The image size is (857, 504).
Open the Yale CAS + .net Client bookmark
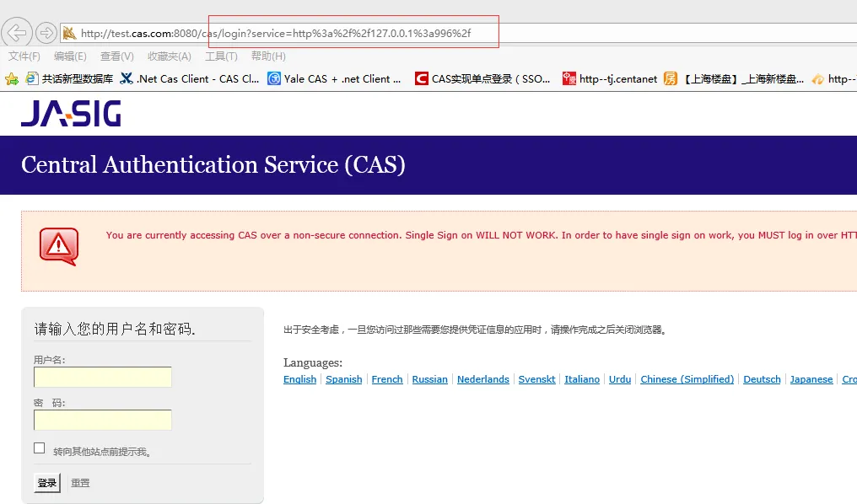pos(334,78)
